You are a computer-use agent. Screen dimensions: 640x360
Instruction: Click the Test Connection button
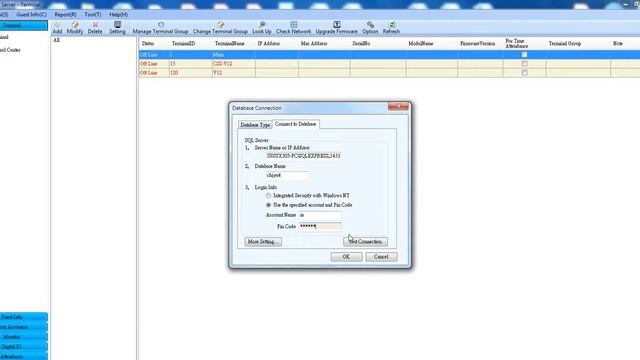tap(365, 242)
